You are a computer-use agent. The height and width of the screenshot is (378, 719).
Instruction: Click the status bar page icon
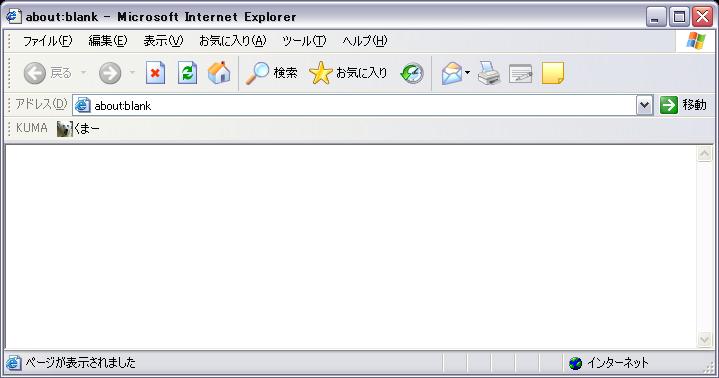(13, 363)
